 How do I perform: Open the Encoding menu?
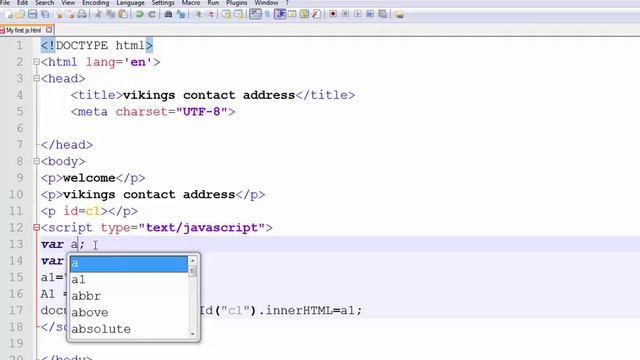[96, 3]
